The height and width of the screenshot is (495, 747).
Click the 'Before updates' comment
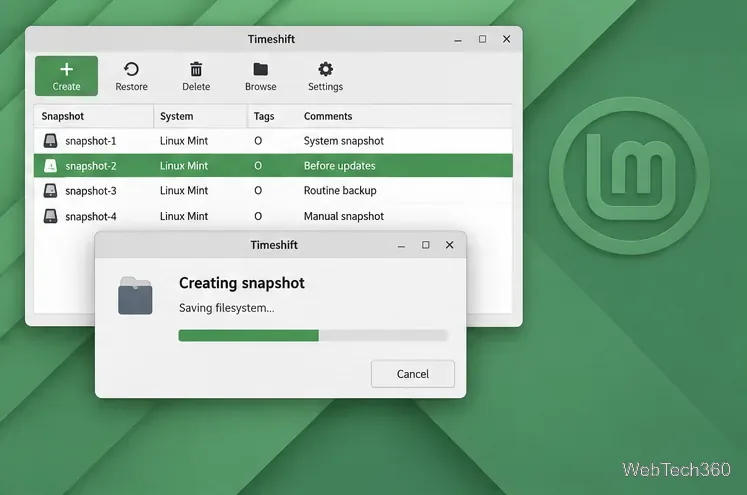coord(339,166)
